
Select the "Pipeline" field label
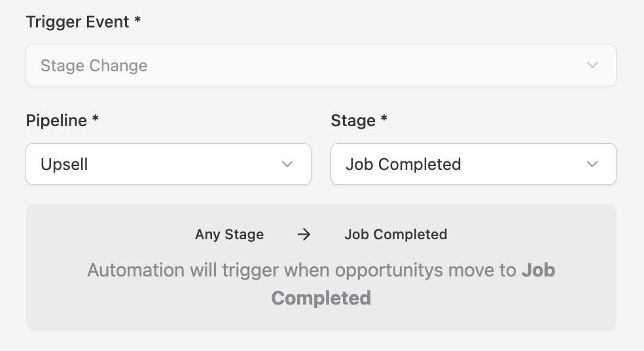56,121
